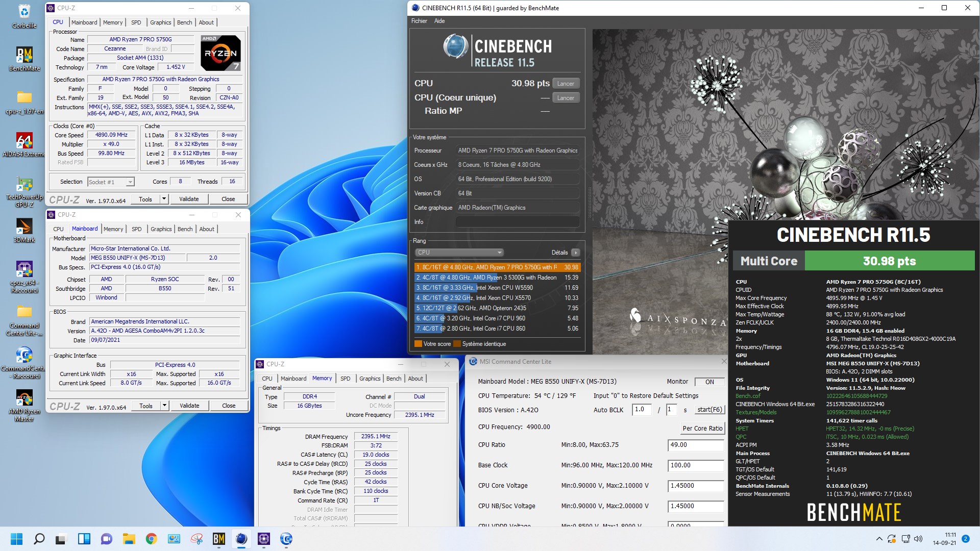
Task: Click Close in the Mainboard CPU-Z window
Action: tap(229, 406)
